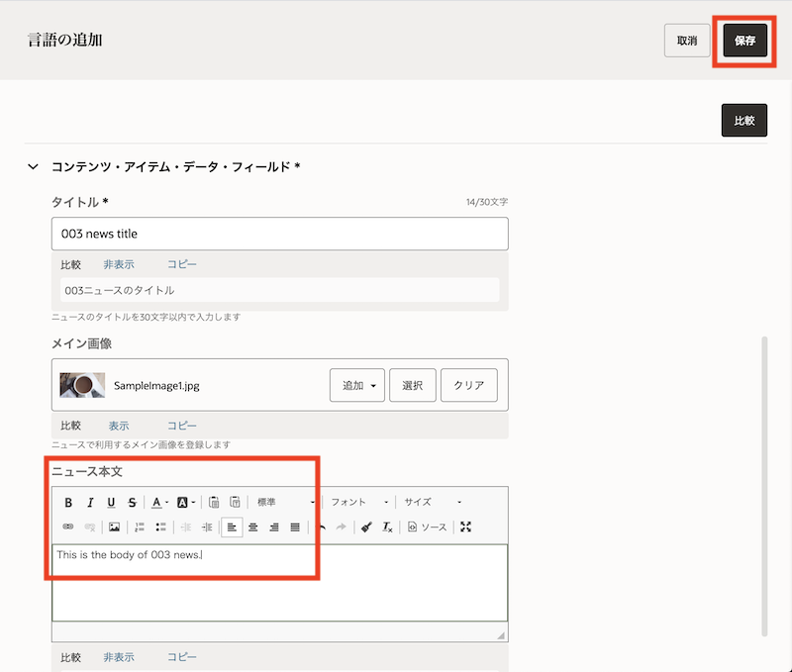Save the language with the 保存 button
The height and width of the screenshot is (672, 792).
(745, 41)
